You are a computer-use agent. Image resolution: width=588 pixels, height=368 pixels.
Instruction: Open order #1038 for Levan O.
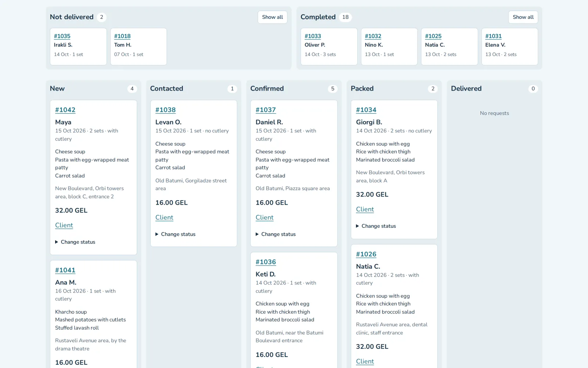coord(165,110)
